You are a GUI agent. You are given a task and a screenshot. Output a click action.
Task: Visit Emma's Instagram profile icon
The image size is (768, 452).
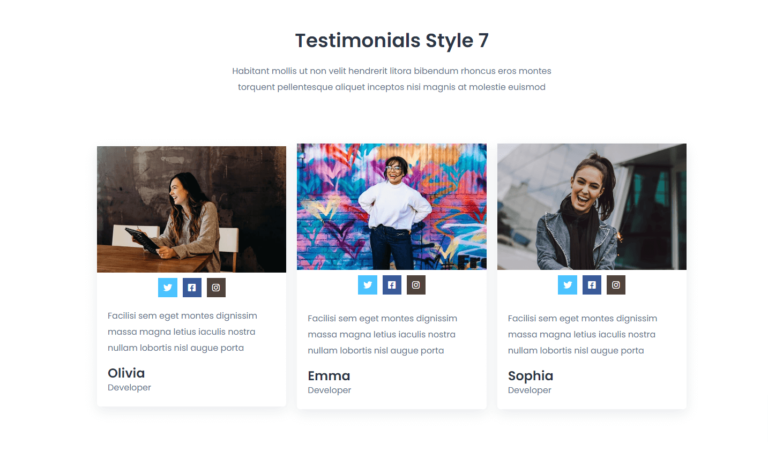tap(416, 285)
